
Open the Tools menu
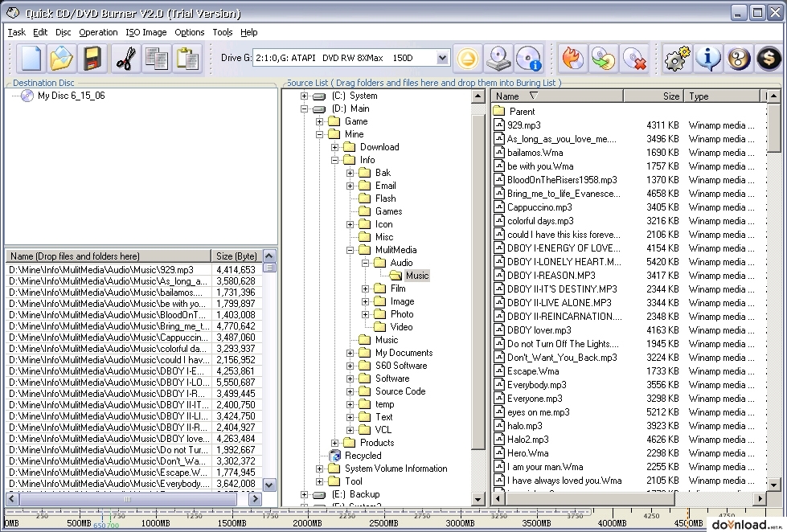click(223, 32)
